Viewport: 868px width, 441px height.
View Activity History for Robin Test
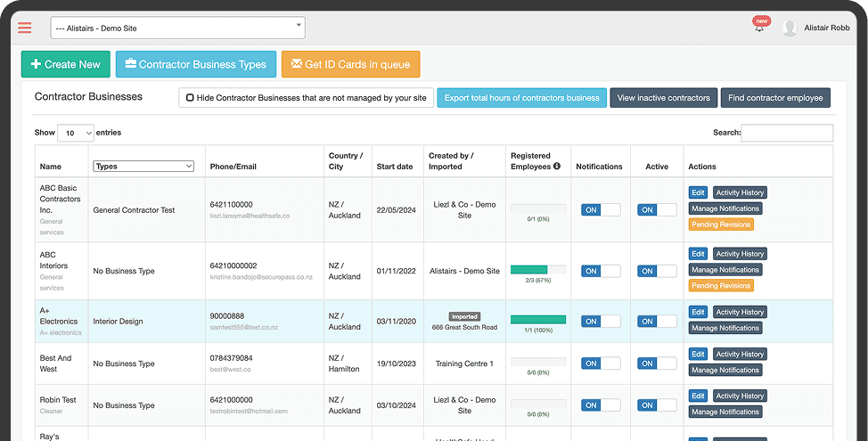(x=740, y=396)
